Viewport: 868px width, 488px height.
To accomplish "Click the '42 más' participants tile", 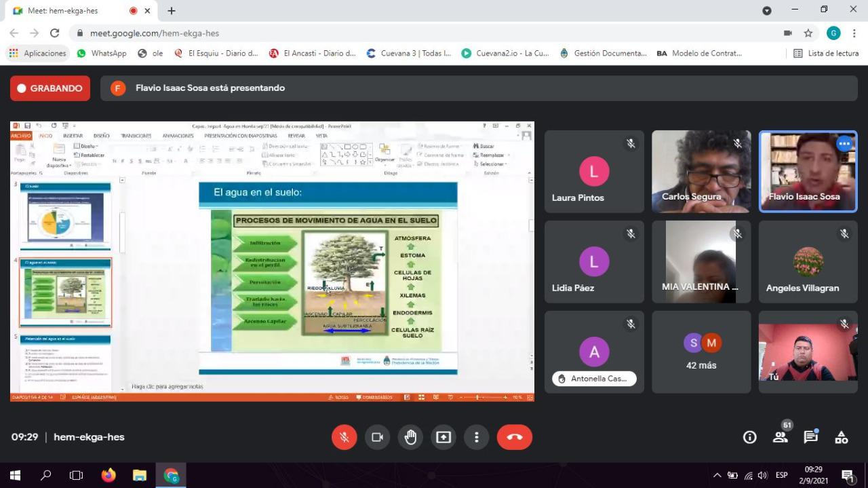I will coord(701,352).
